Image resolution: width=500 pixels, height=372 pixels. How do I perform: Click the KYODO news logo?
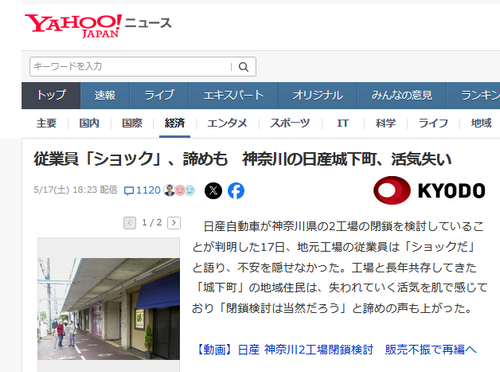pyautogui.click(x=429, y=190)
